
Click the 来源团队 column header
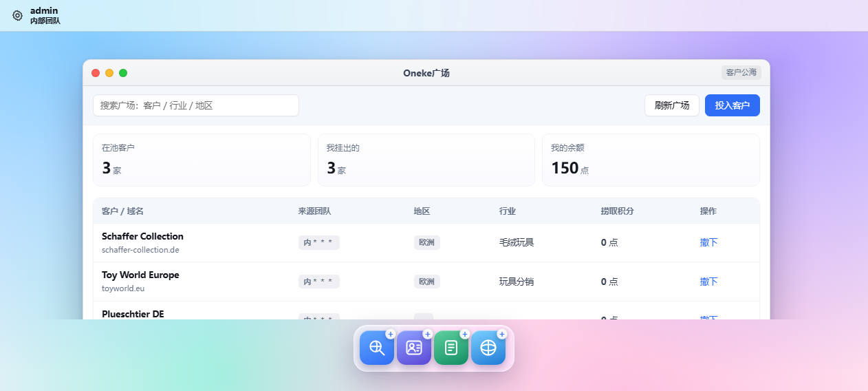[x=315, y=211]
